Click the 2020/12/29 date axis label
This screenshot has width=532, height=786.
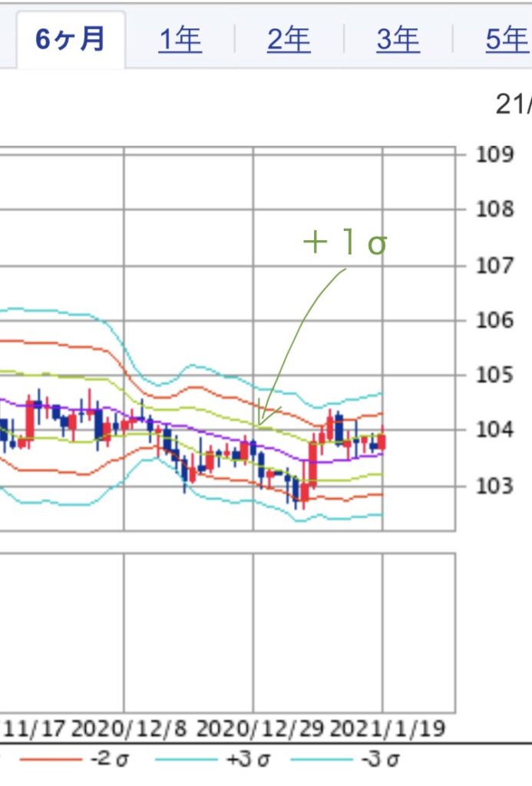coord(260,728)
